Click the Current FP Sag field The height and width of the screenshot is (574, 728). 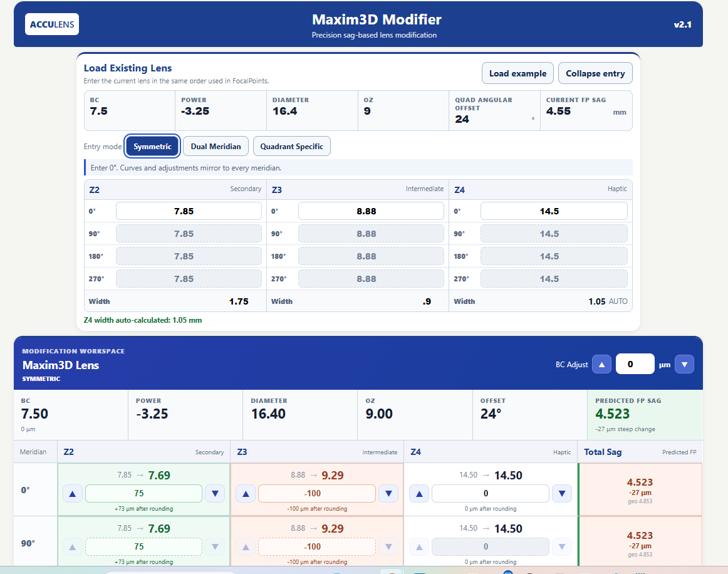pyautogui.click(x=586, y=111)
